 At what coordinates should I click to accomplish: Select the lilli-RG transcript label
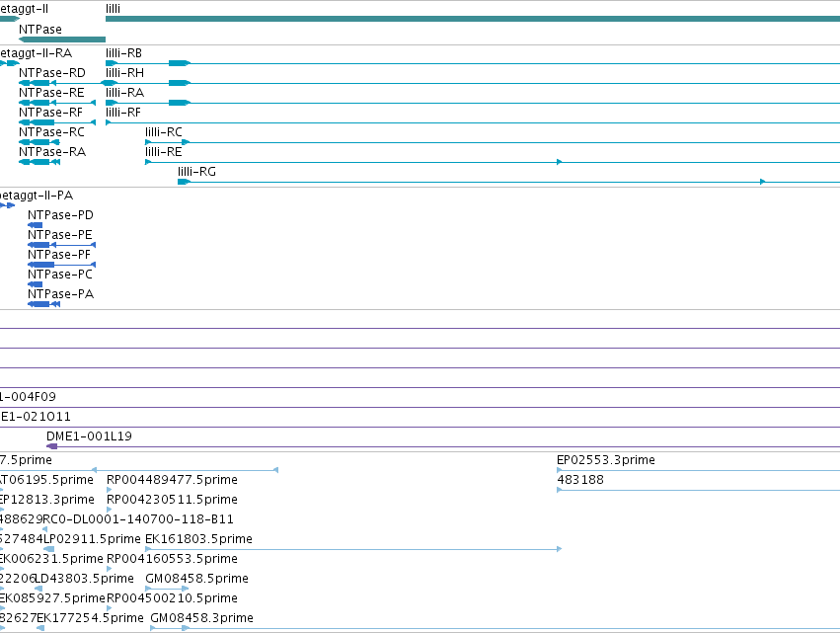point(196,172)
